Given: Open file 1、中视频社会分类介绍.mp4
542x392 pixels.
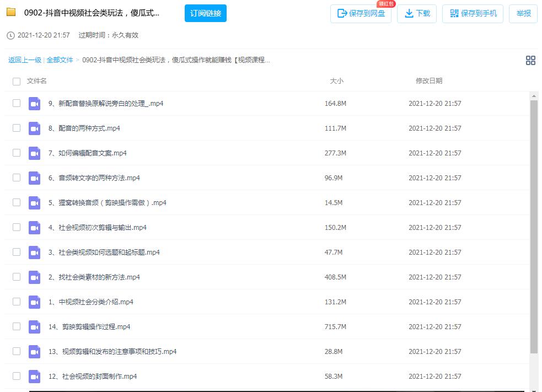Looking at the screenshot, I should [90, 302].
